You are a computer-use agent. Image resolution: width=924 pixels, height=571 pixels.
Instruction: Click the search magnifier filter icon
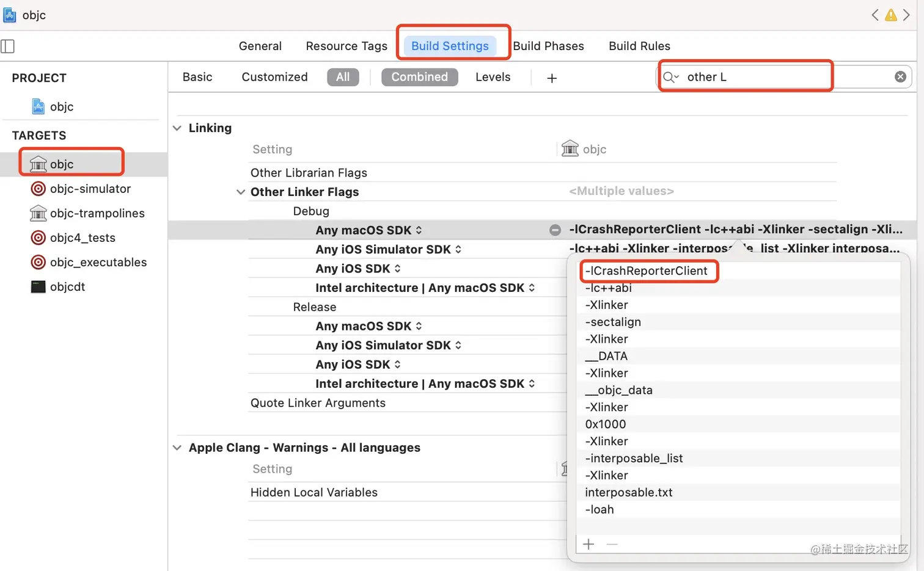click(671, 77)
